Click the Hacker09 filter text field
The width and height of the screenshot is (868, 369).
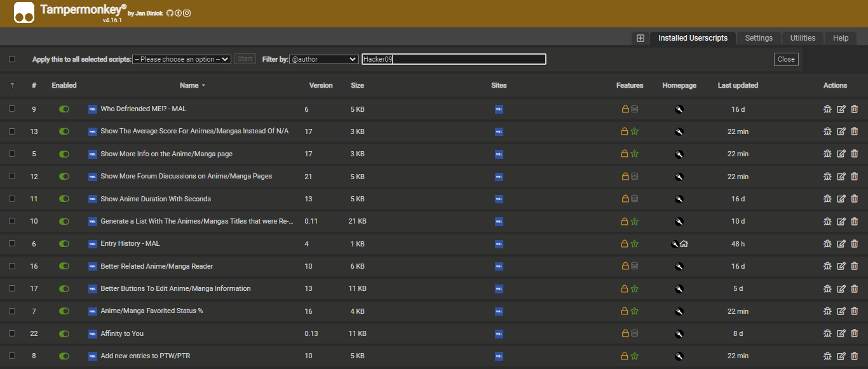pos(453,59)
